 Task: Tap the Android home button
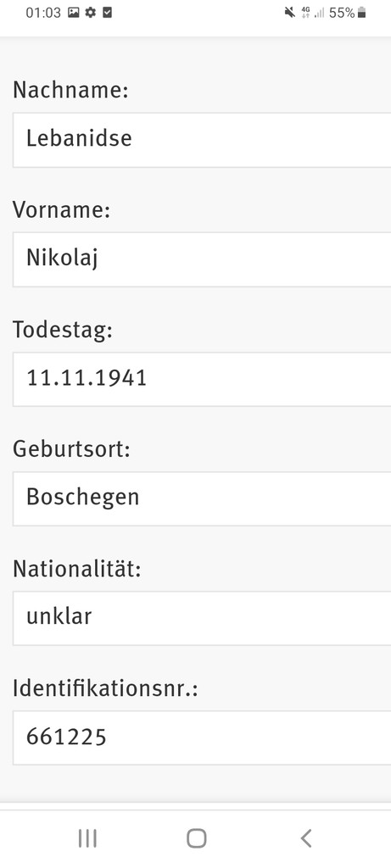[x=197, y=838]
